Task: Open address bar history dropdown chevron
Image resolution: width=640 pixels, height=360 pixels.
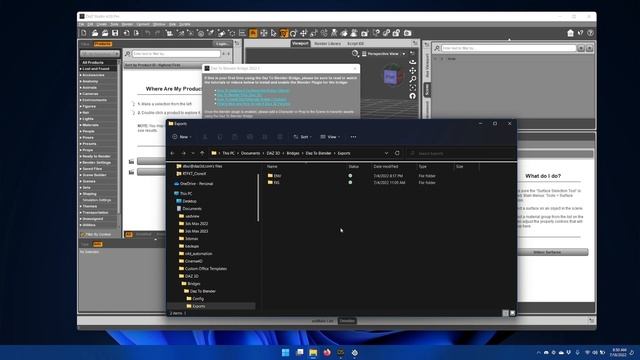Action: [x=386, y=153]
